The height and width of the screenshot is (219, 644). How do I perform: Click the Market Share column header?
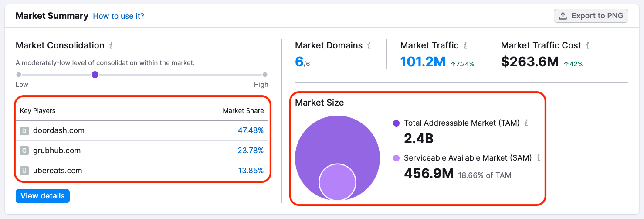(243, 111)
